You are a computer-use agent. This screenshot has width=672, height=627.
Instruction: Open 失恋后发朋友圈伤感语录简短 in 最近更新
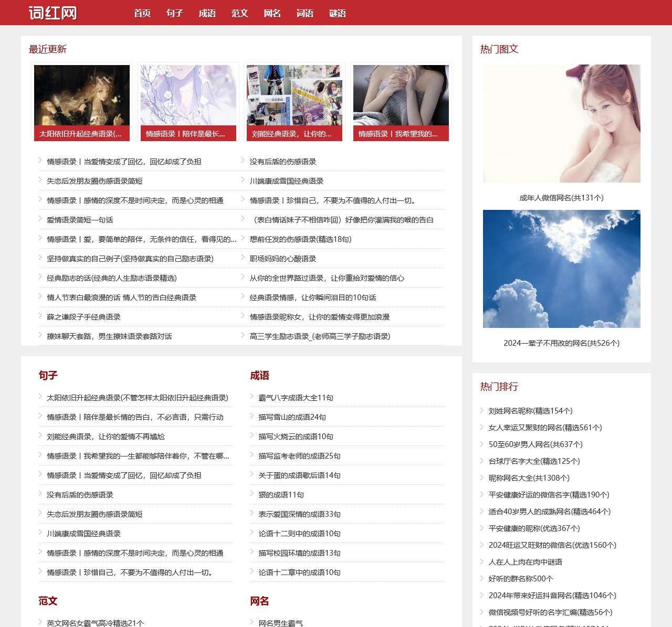click(94, 181)
